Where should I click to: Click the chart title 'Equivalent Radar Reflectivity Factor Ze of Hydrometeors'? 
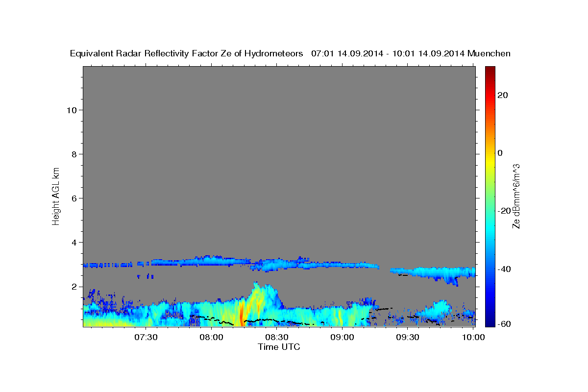coord(187,53)
